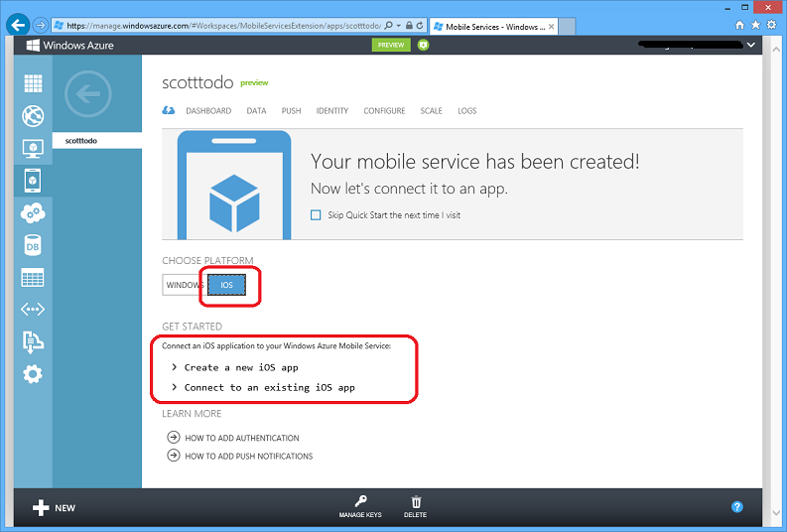Switch to the Configure tab
This screenshot has width=787, height=532.
tap(384, 111)
